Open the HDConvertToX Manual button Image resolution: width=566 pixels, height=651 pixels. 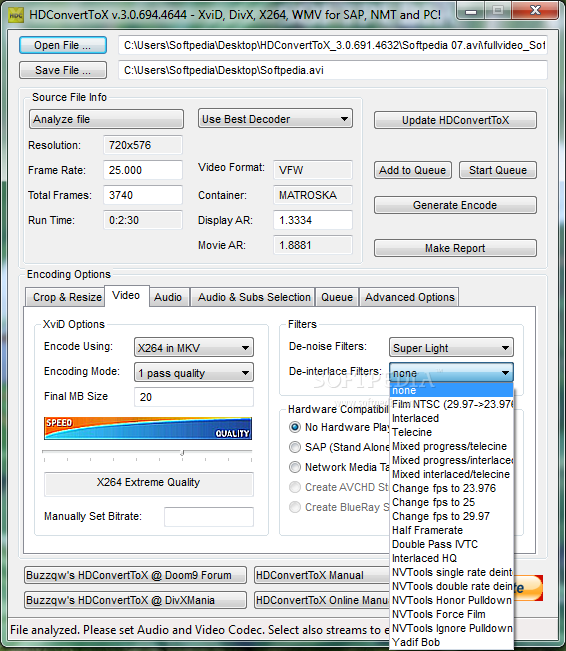322,575
